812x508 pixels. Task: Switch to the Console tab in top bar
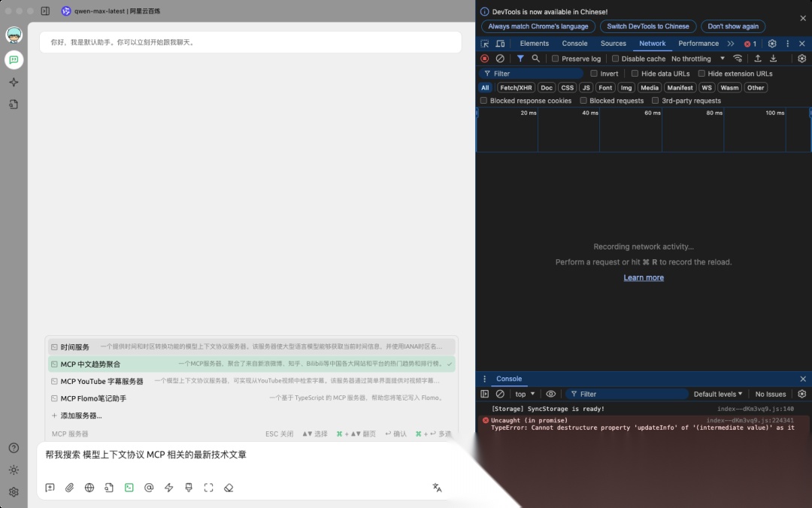[574, 44]
